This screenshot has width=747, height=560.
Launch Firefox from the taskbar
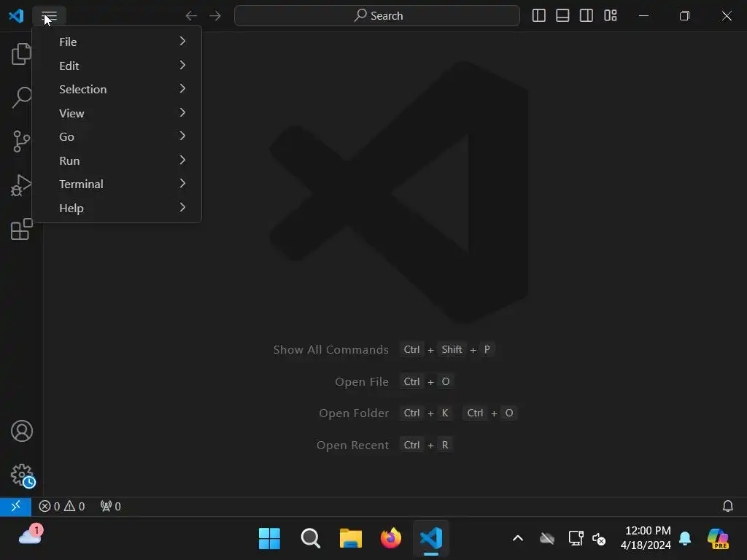coord(391,539)
